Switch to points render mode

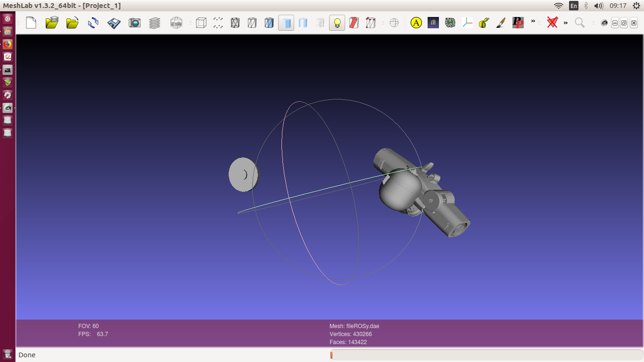click(218, 23)
